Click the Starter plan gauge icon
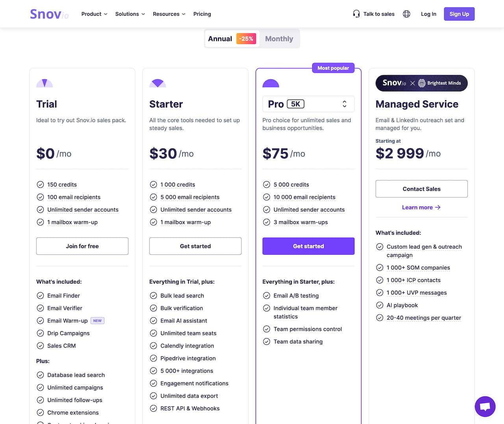504x424 pixels. coord(157,83)
